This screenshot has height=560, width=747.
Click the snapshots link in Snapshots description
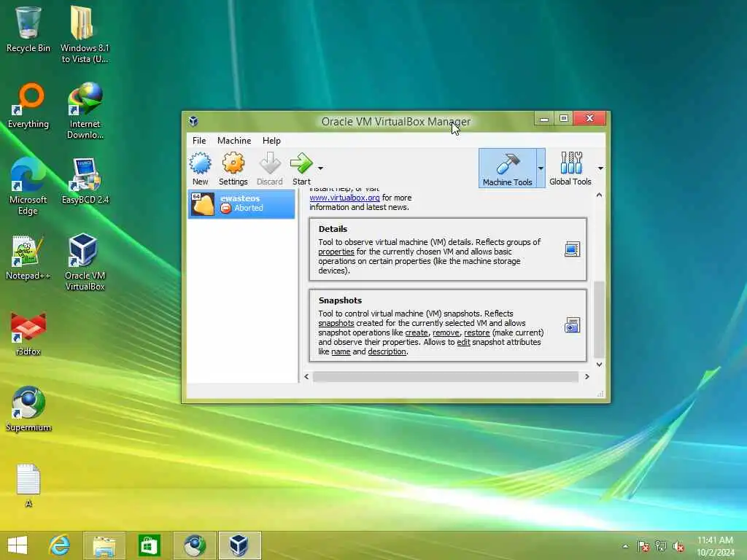pos(336,323)
